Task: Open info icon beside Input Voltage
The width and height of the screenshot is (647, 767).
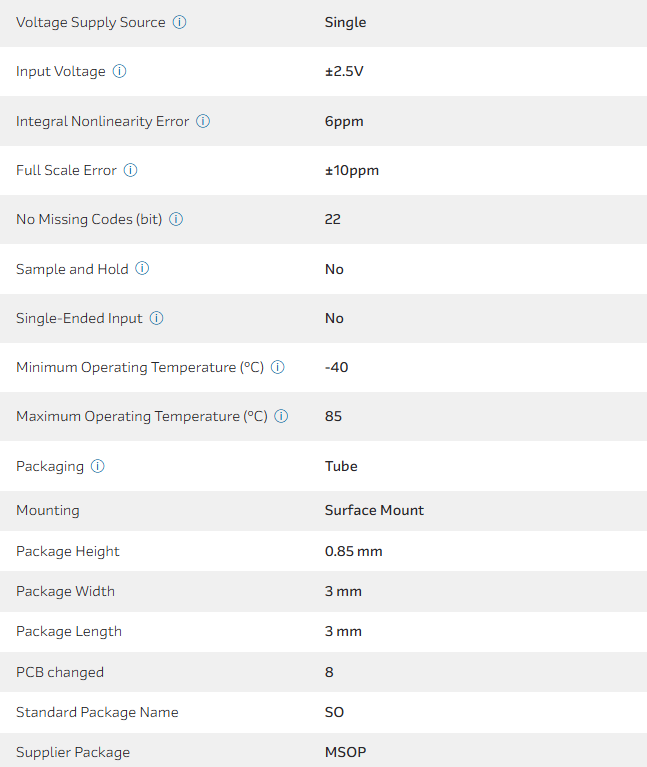Action: (x=119, y=71)
